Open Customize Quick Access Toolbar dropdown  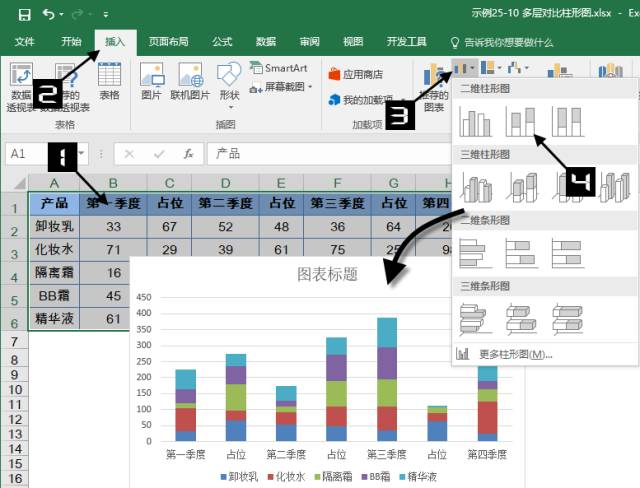pos(106,15)
